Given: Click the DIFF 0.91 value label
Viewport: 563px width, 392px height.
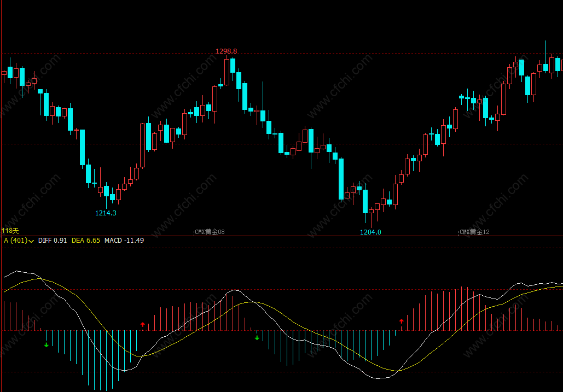Looking at the screenshot, I should click(53, 241).
